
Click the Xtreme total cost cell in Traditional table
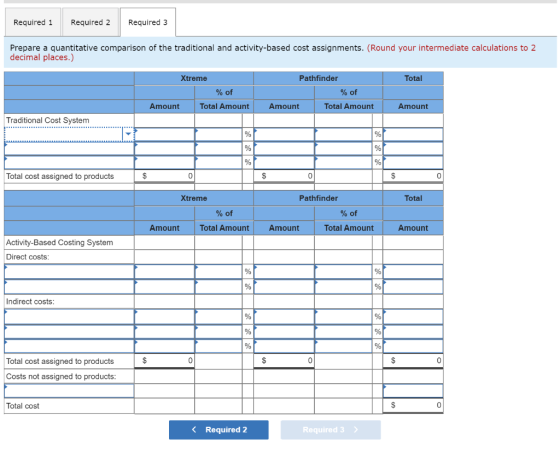164,176
